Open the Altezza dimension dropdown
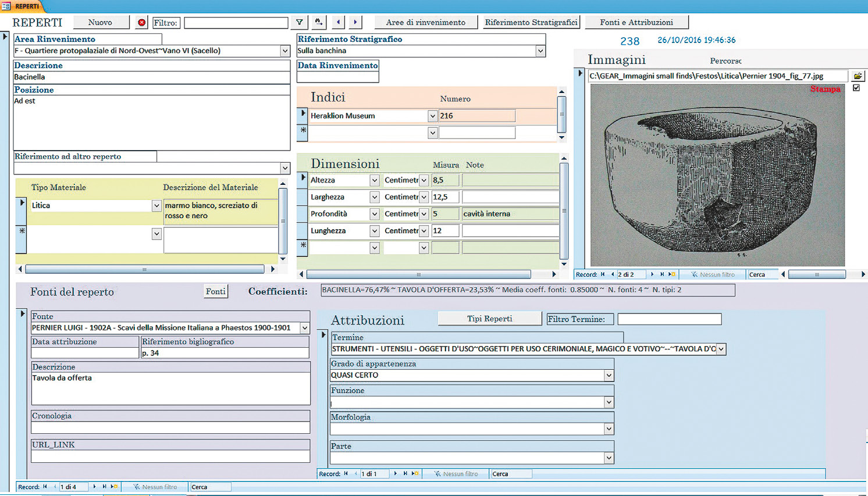 point(375,181)
